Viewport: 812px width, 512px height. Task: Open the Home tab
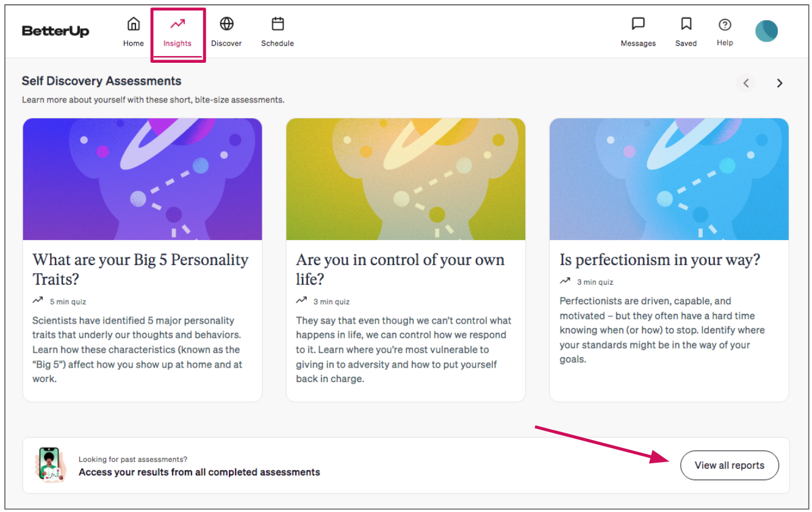tap(133, 32)
